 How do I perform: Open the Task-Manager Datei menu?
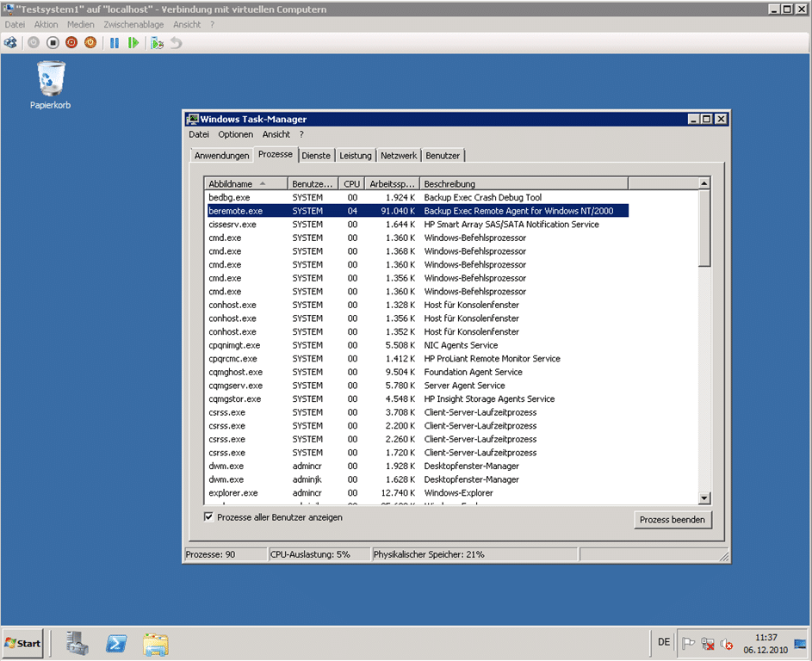(x=199, y=134)
